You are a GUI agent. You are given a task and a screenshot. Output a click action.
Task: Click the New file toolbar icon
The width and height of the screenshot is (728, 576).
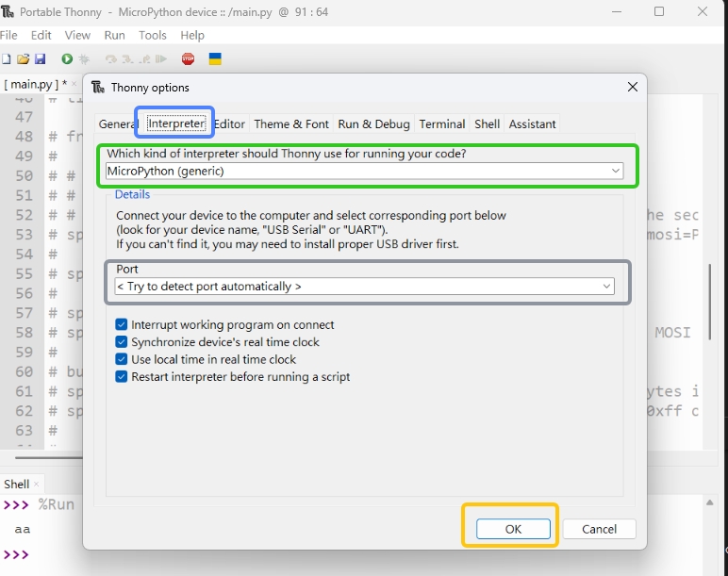(6, 59)
